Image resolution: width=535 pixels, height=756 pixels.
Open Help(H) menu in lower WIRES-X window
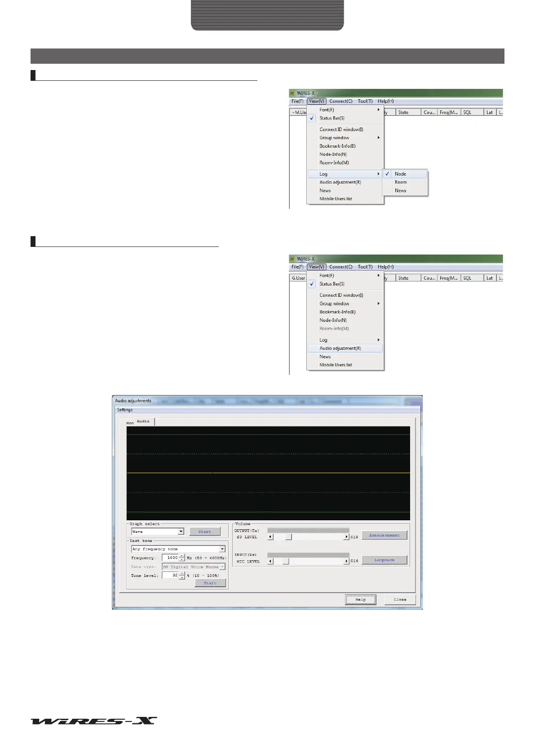pyautogui.click(x=385, y=267)
